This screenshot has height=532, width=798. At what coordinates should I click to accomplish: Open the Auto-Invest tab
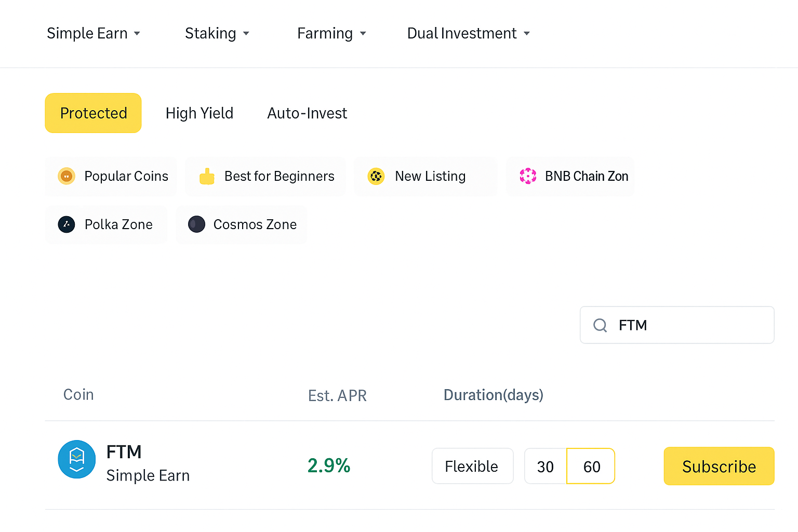click(x=307, y=113)
